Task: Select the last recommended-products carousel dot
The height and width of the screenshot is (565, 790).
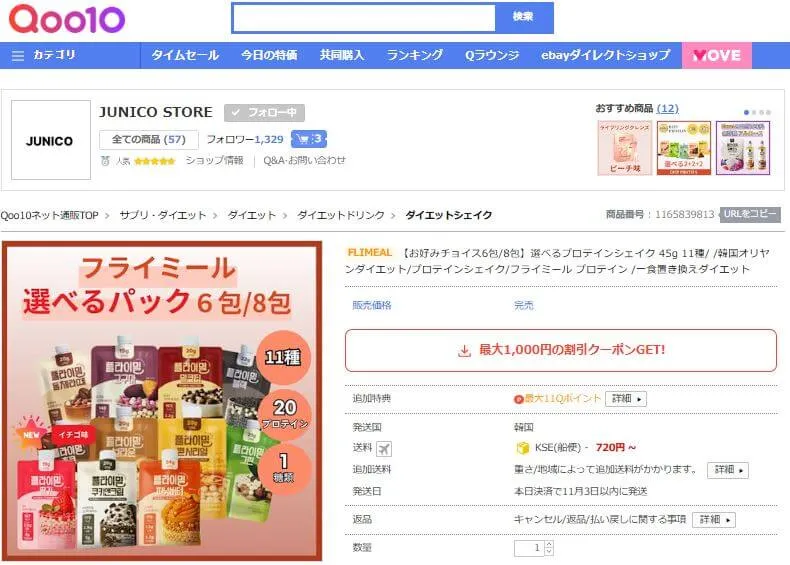Action: 768,112
